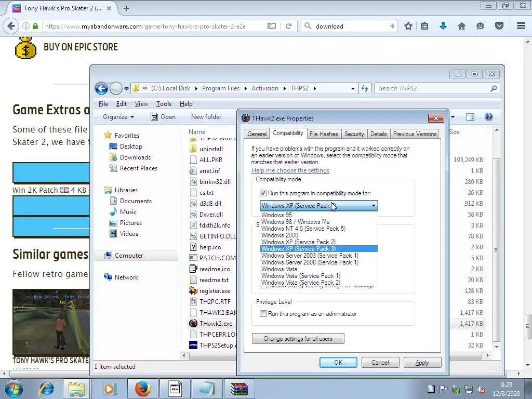Screen dimensions: 532x399
Task: Toggle Explorer preview pane icon
Action: point(470,117)
